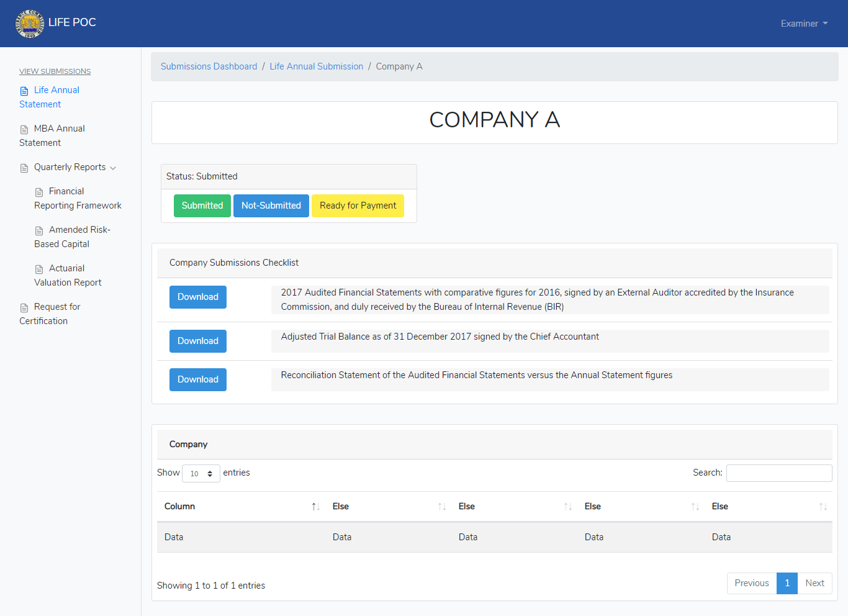Click the 'Status: Submitted' label

[202, 176]
